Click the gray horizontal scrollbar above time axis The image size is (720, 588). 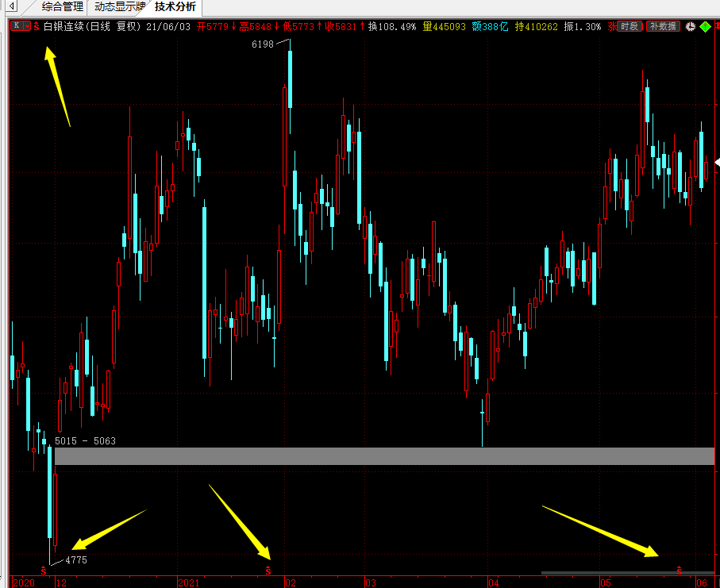(x=628, y=573)
